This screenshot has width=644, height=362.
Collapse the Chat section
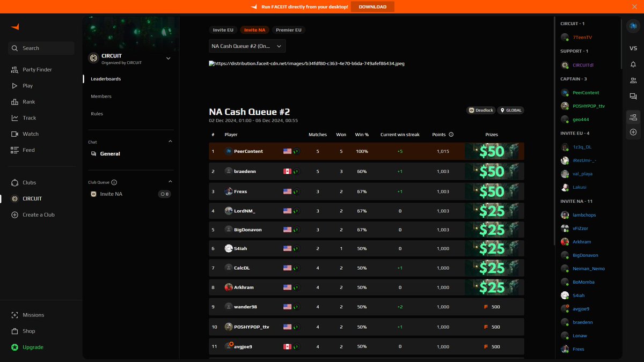(x=171, y=142)
